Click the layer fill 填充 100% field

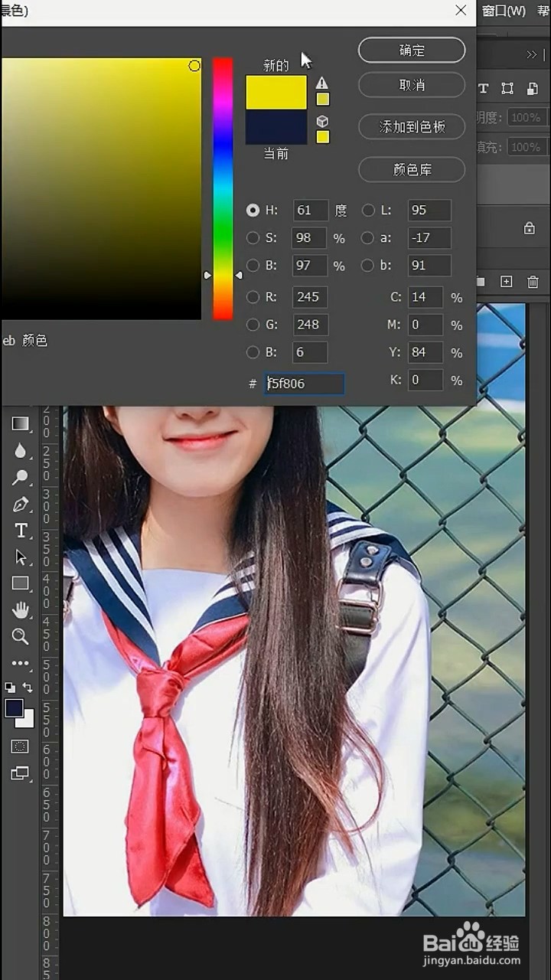(527, 147)
